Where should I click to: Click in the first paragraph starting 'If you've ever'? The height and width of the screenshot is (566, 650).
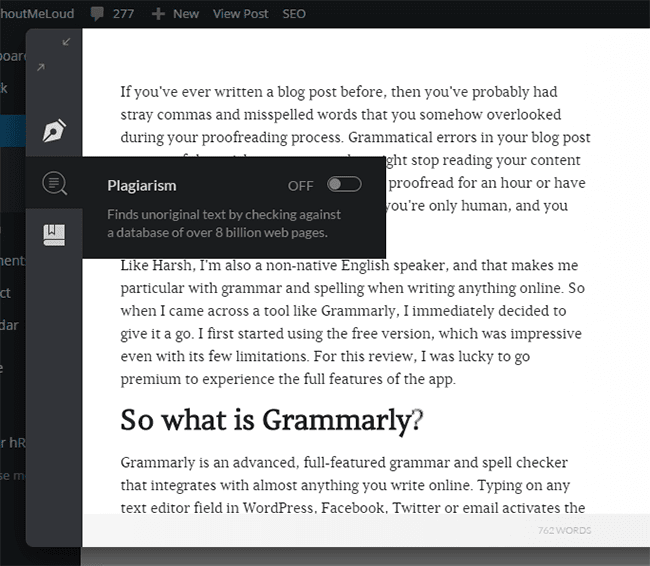pos(355,113)
